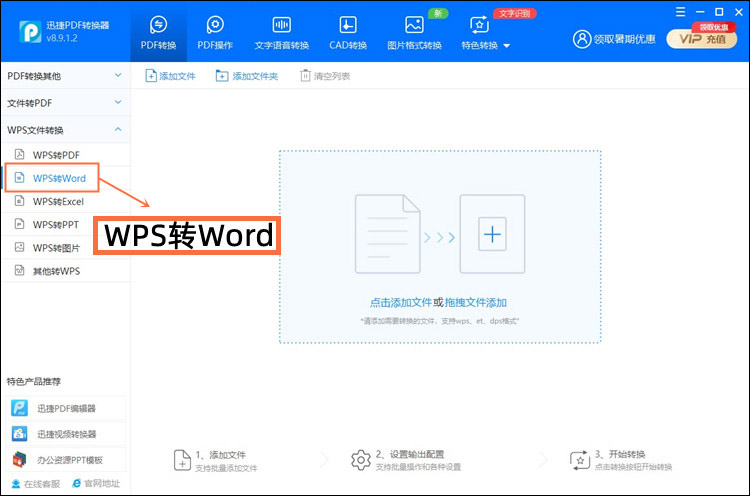Screen dimensions: 750x496
Task: Open 迅捷PDF编辑器 product recommendation
Action: pos(66,408)
